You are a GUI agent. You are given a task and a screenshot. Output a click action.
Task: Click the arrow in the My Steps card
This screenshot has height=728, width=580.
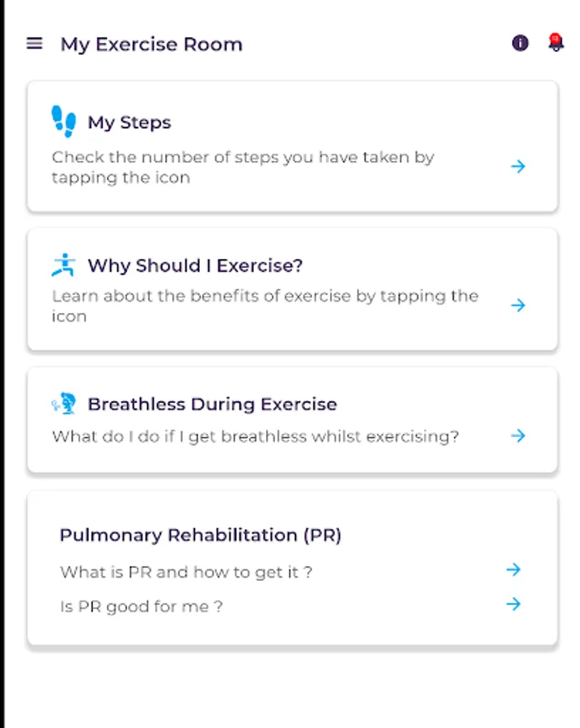518,167
